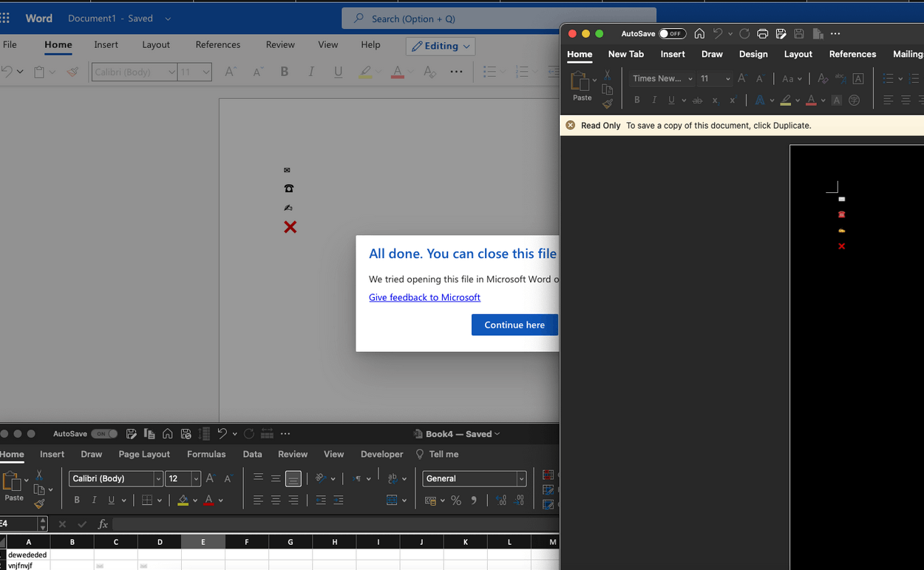Click the Cut scissors icon in Word desktop
924x570 pixels.
[608, 74]
